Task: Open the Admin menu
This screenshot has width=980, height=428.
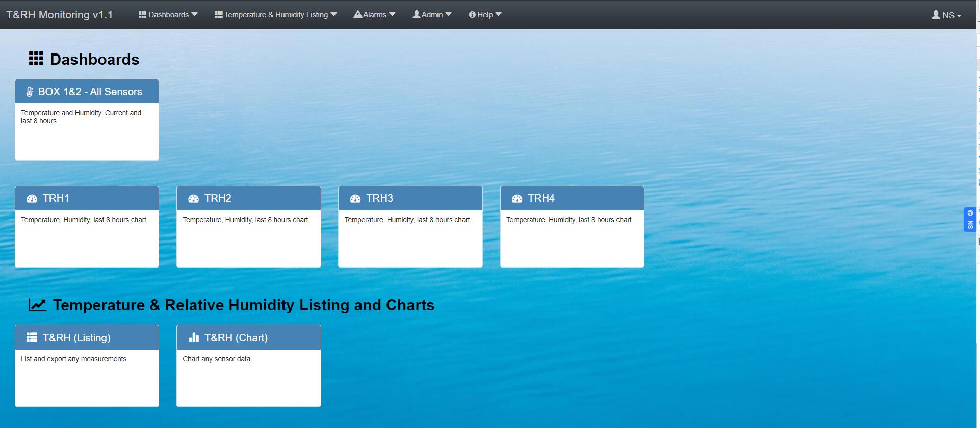Action: pyautogui.click(x=432, y=15)
